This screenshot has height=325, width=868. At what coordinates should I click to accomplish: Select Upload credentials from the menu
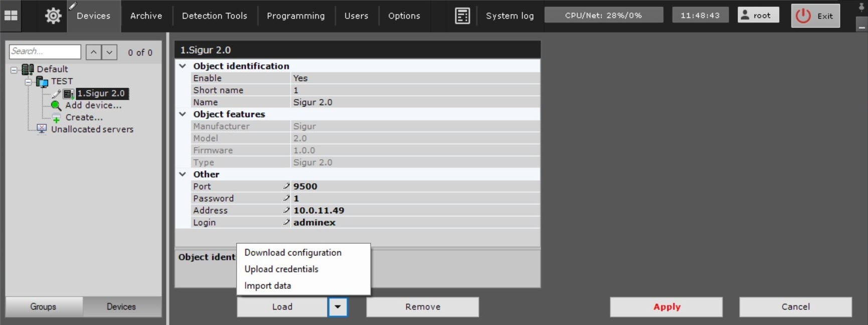coord(281,269)
